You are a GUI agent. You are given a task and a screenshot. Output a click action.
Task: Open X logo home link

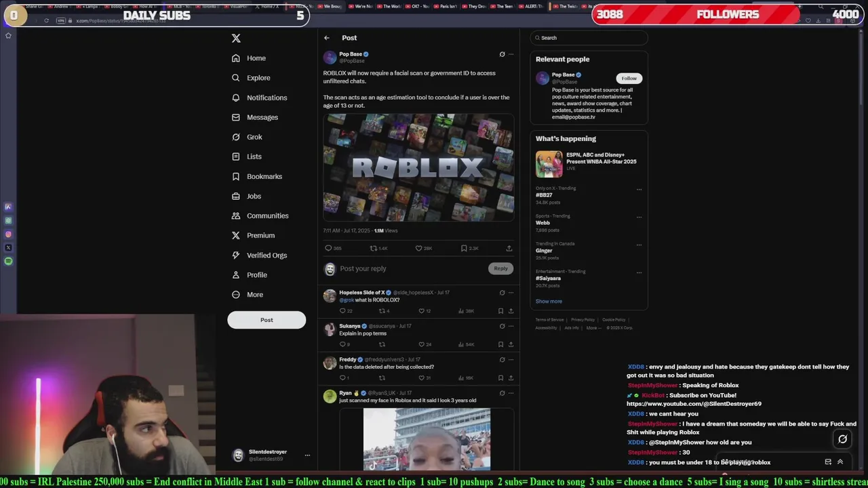[236, 39]
